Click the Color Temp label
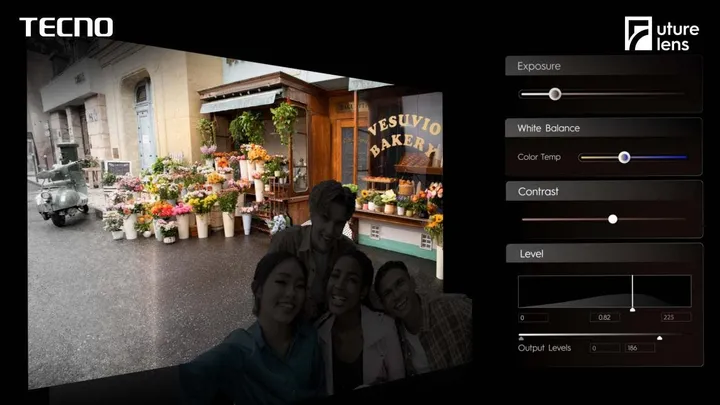This screenshot has height=405, width=720. pos(541,157)
